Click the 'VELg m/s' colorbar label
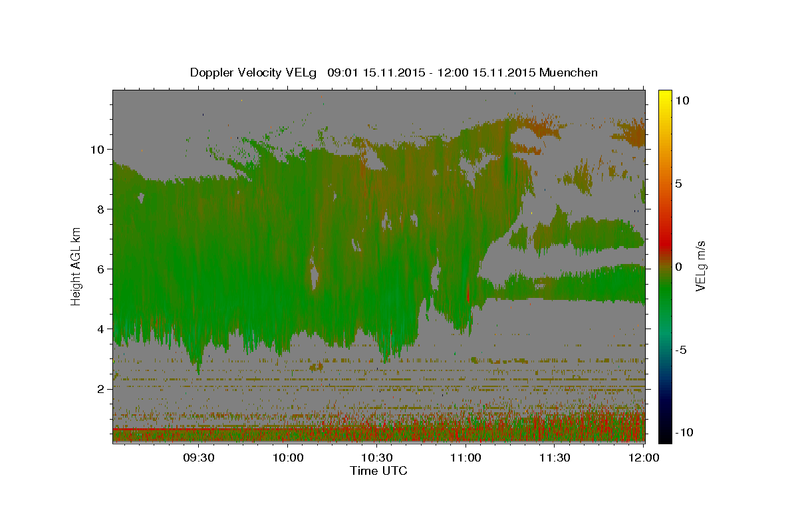This screenshot has height=532, width=798. click(x=701, y=265)
